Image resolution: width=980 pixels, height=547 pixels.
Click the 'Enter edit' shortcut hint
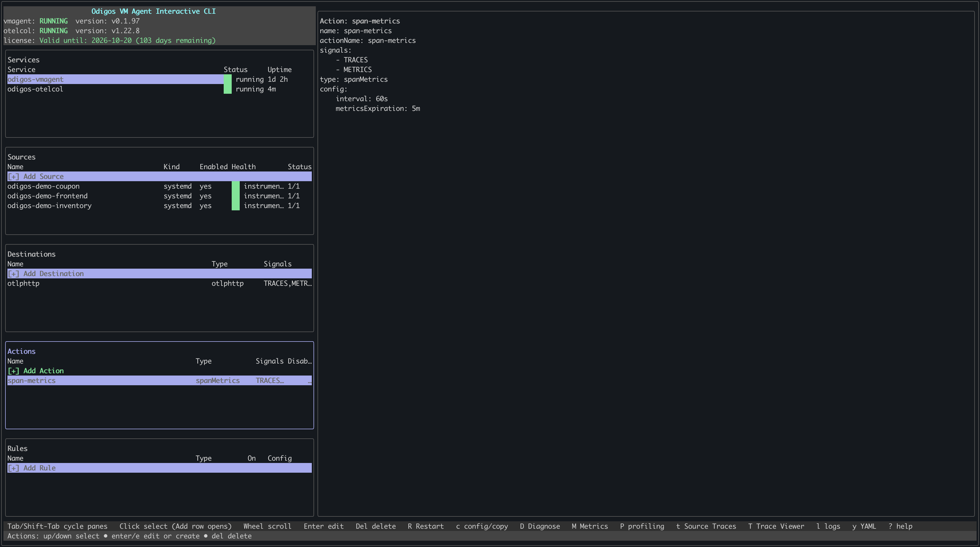[324, 526]
